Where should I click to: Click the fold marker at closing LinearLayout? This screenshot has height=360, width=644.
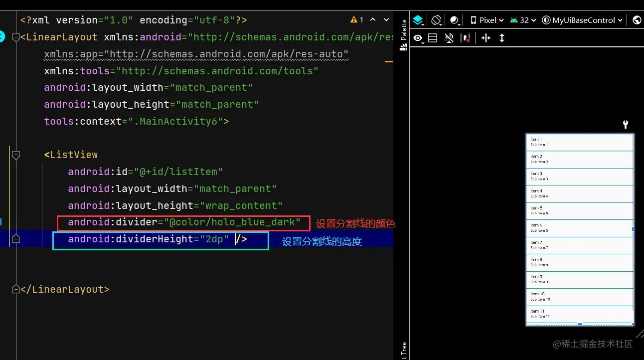[x=16, y=289]
